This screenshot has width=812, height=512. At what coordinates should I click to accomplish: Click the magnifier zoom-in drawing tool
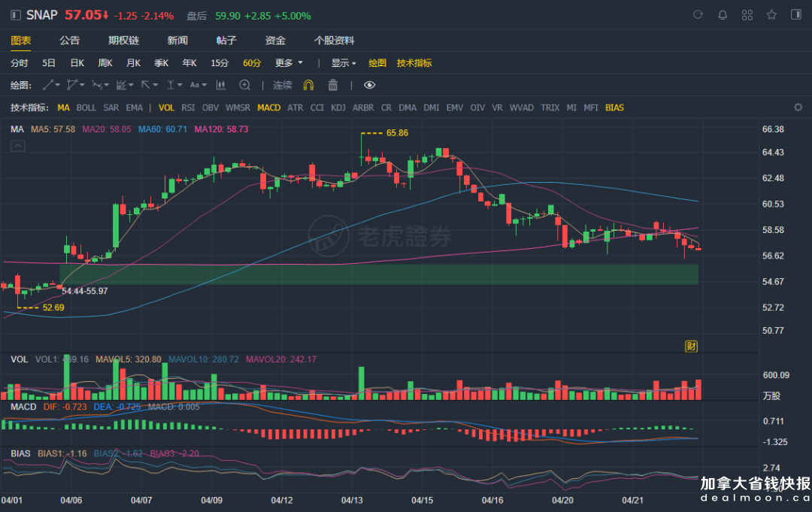click(244, 85)
